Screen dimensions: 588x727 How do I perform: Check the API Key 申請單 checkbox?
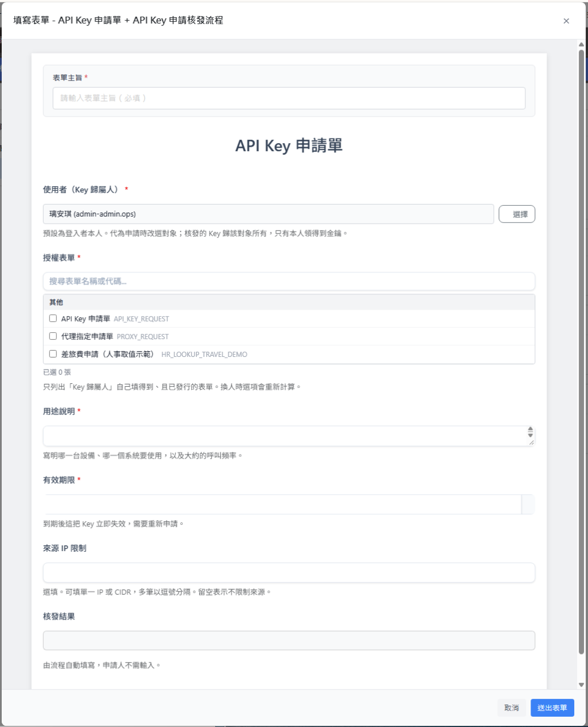click(x=53, y=318)
